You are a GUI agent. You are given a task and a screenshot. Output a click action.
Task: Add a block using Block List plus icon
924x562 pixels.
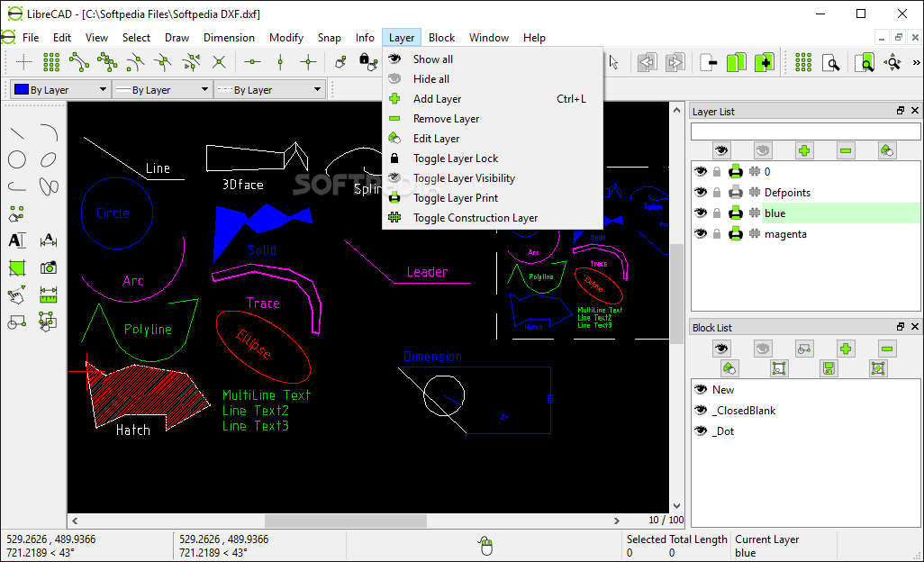(x=846, y=349)
